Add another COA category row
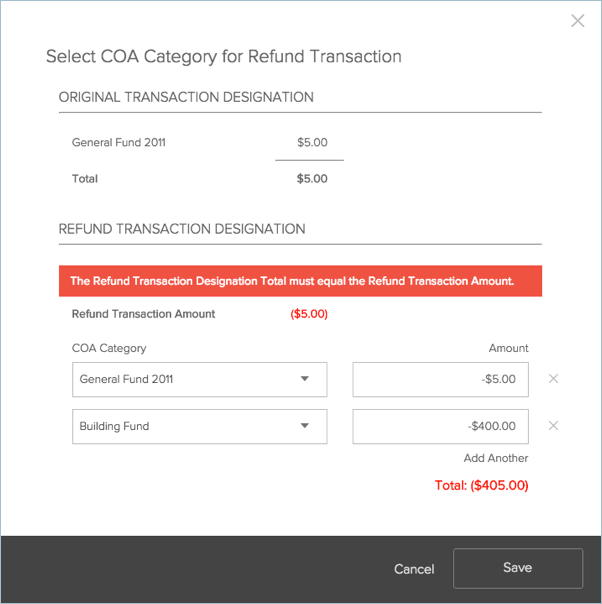The width and height of the screenshot is (602, 604). (x=495, y=458)
